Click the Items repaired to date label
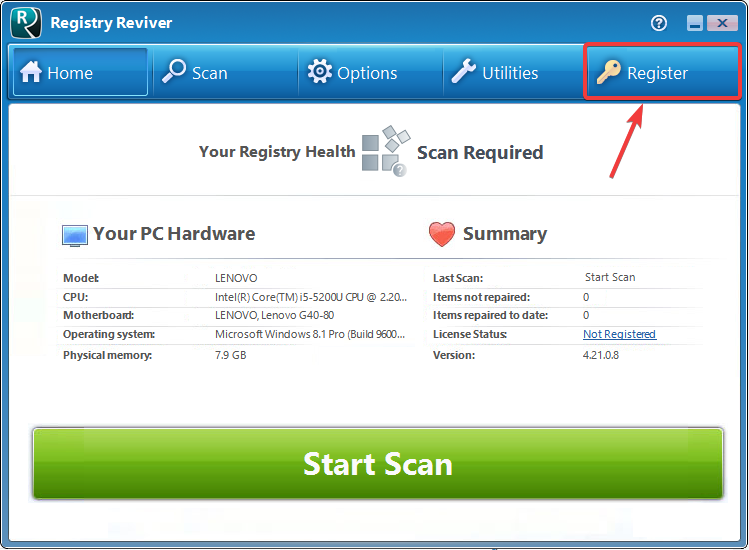This screenshot has width=749, height=550. click(491, 315)
